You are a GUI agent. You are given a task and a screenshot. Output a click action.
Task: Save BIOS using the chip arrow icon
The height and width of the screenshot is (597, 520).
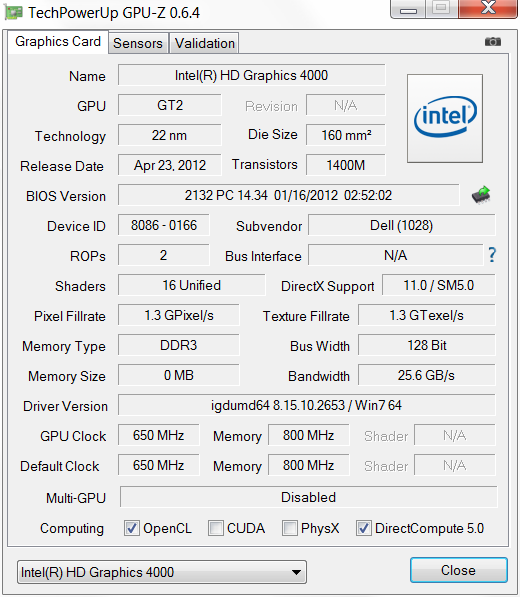(x=481, y=195)
